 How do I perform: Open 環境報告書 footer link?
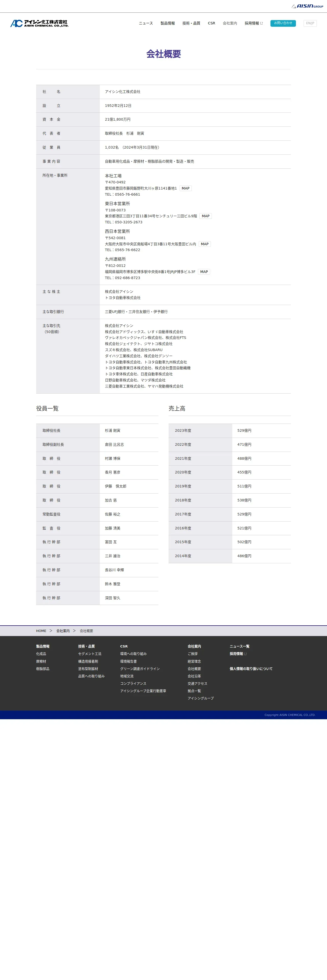pyautogui.click(x=128, y=661)
